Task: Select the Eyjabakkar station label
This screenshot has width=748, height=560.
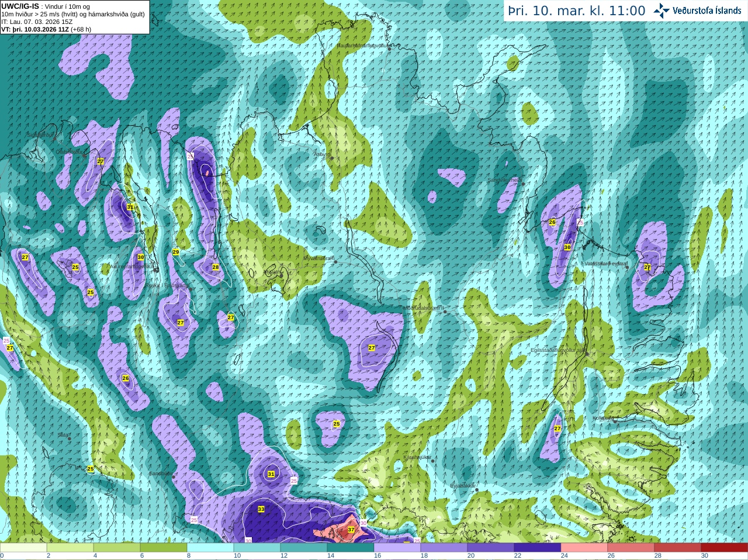Action: pyautogui.click(x=463, y=485)
